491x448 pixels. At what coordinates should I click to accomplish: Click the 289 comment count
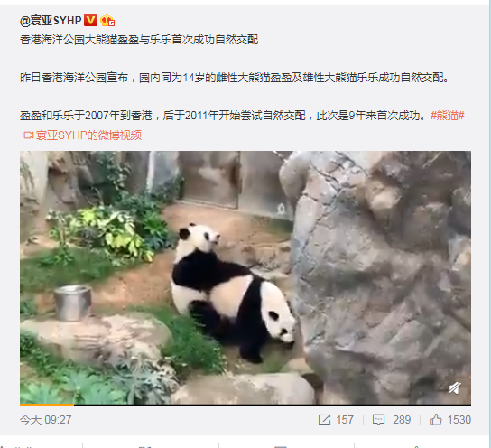pyautogui.click(x=402, y=420)
